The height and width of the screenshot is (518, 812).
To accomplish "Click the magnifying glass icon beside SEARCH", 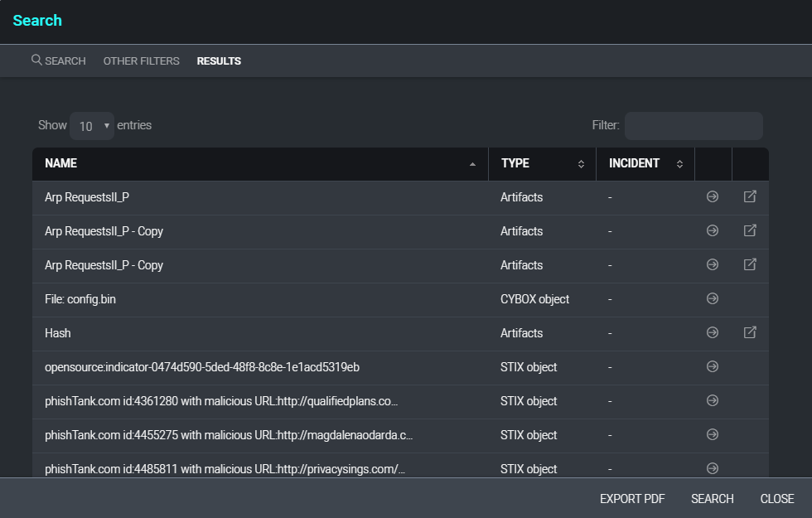I will 35,60.
